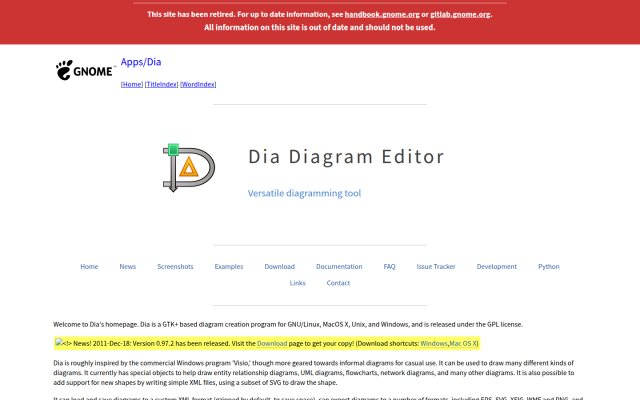The width and height of the screenshot is (640, 400).
Task: Open the gitlab.gnome.org link
Action: (x=460, y=14)
